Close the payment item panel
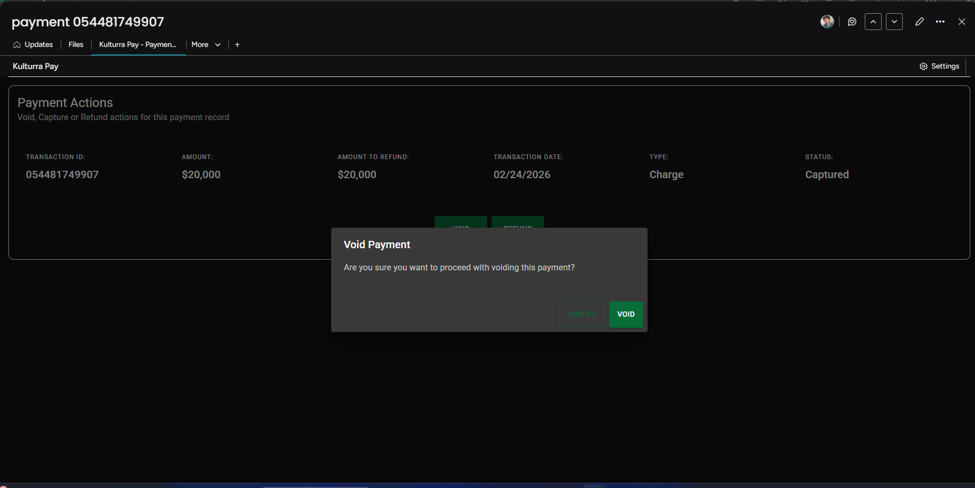The width and height of the screenshot is (975, 488). (961, 22)
